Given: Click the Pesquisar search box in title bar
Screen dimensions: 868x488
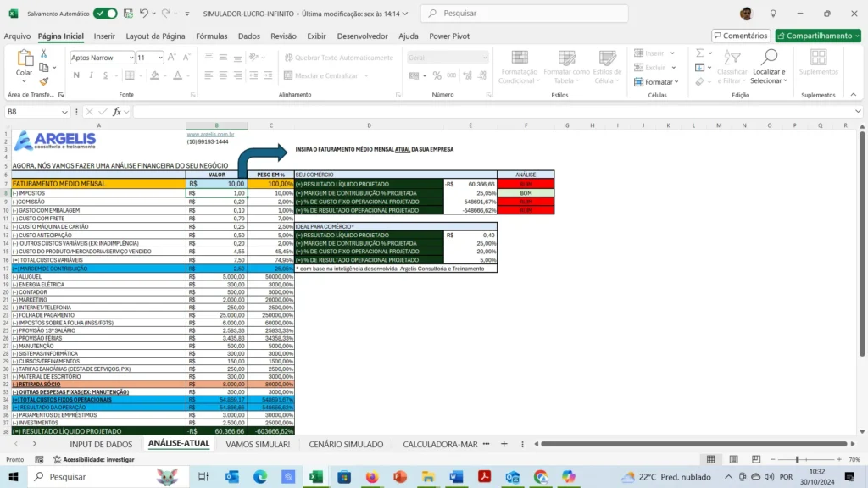Looking at the screenshot, I should pos(524,14).
